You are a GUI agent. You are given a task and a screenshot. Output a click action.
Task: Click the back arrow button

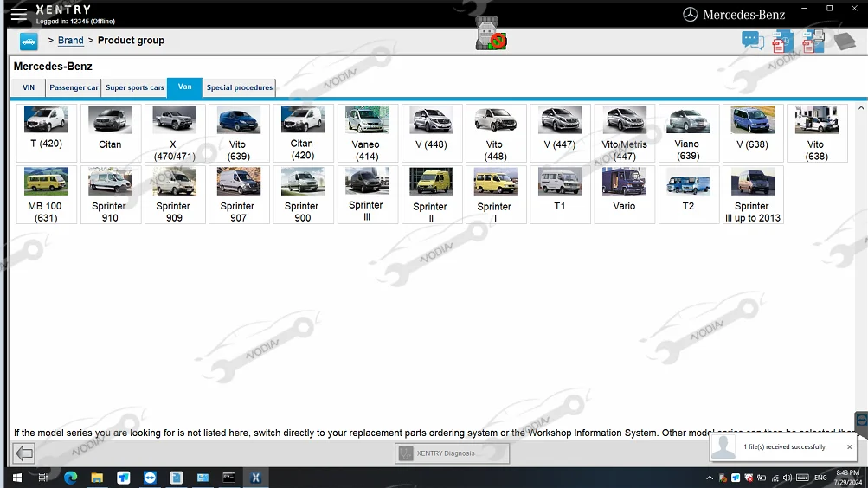click(24, 453)
